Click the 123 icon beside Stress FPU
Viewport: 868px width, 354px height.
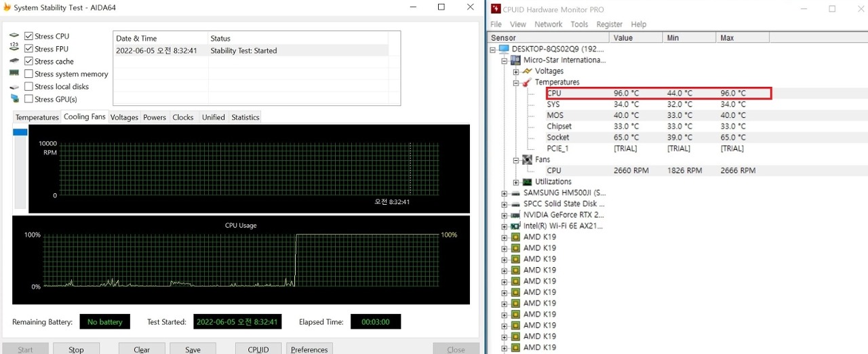pos(14,48)
